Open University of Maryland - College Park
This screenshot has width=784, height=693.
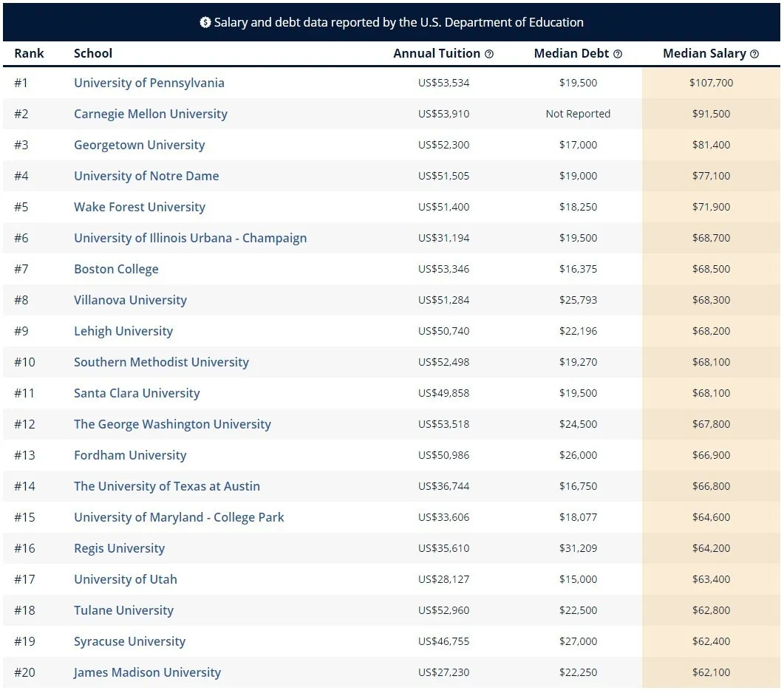[179, 517]
